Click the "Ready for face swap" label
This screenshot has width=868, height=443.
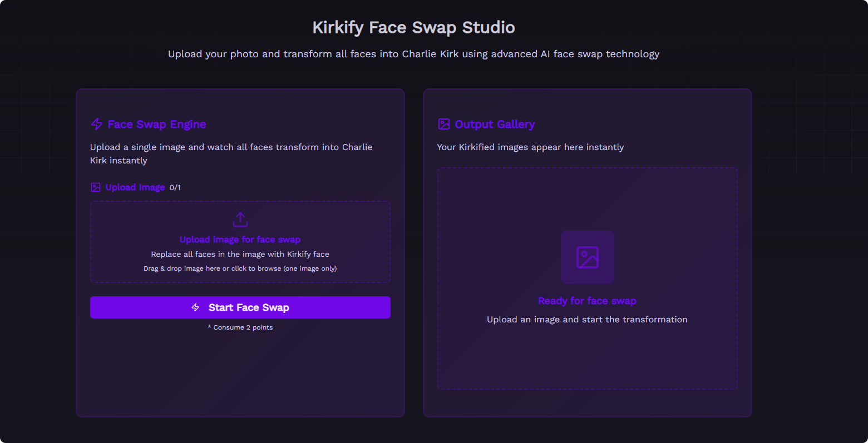click(x=587, y=300)
